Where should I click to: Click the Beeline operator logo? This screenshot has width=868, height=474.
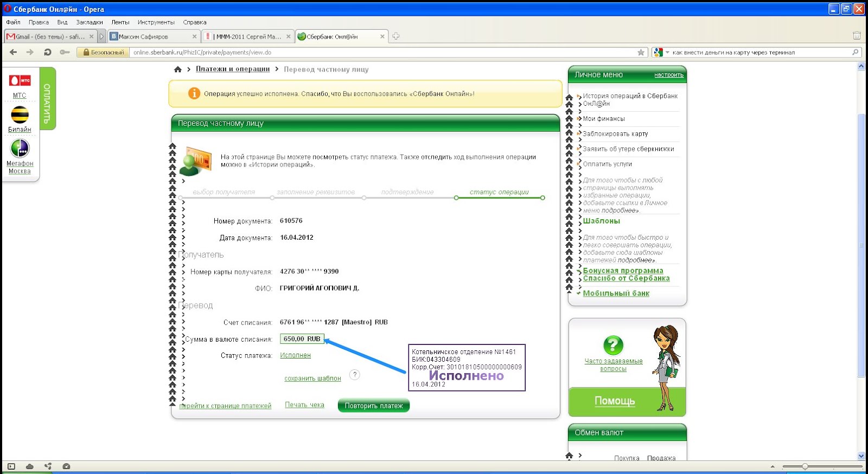pyautogui.click(x=20, y=114)
